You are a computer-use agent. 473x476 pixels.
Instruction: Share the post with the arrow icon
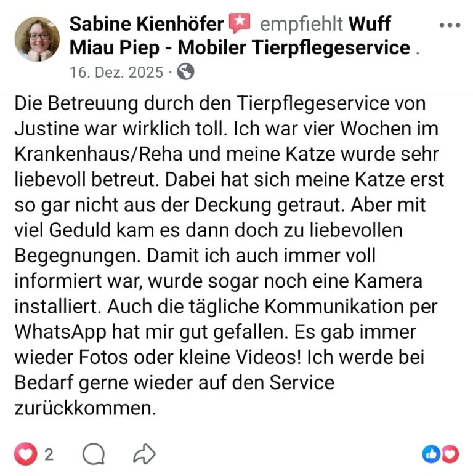click(x=144, y=454)
